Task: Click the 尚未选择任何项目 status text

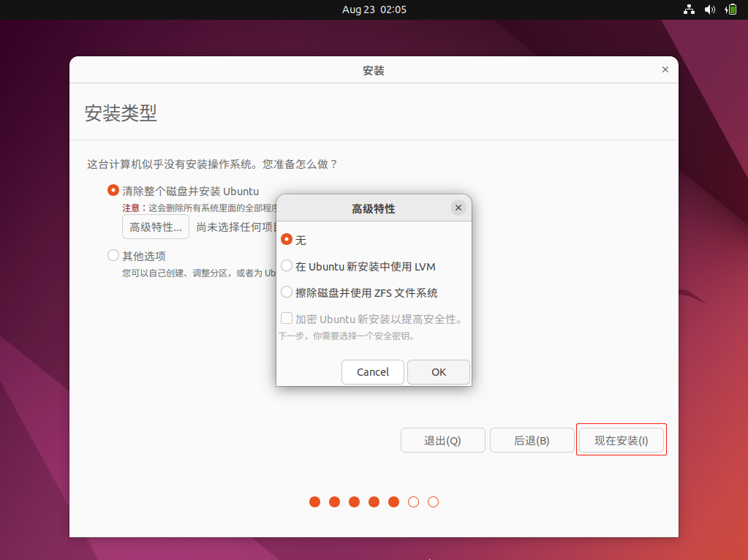Action: [236, 227]
